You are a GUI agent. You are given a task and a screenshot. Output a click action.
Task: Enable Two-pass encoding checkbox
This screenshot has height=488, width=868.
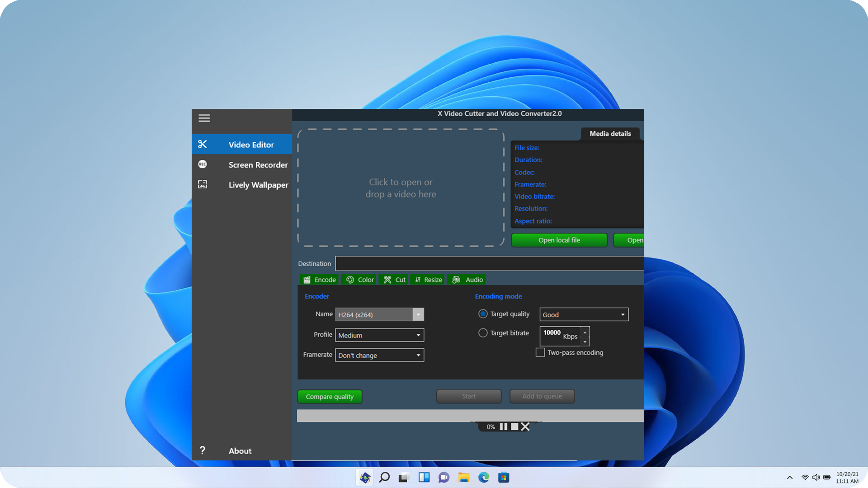(540, 352)
